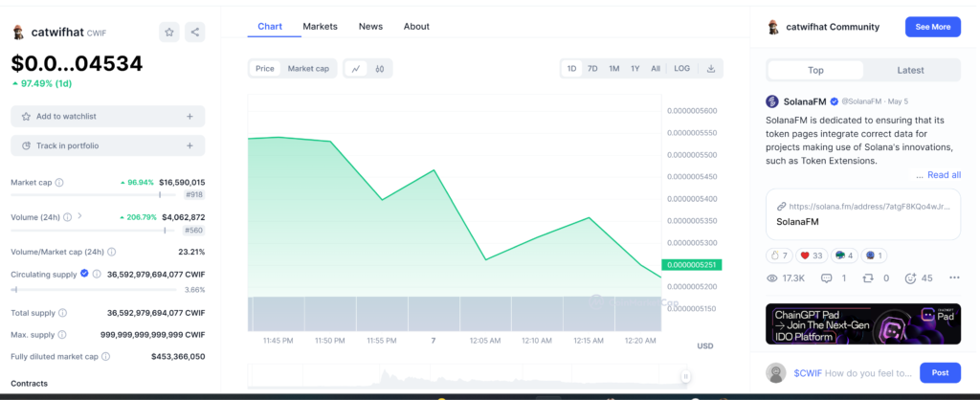Toggle chart to Market cap view
This screenshot has width=980, height=400.
pos(308,69)
